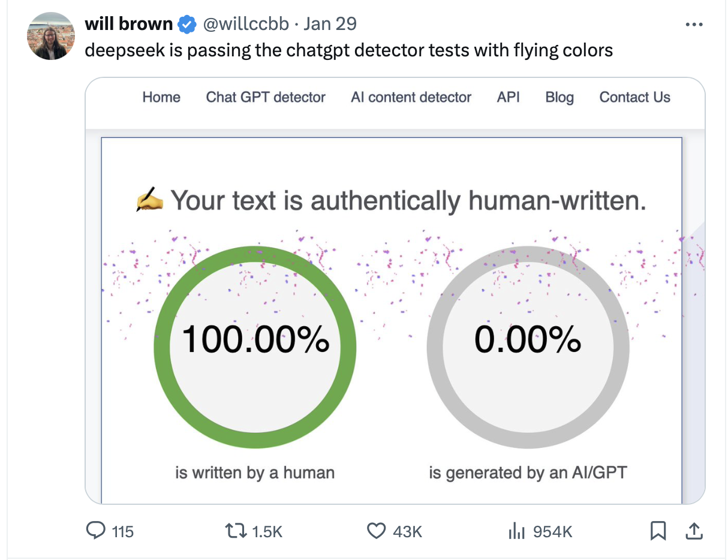Go to Home in detector navbar
This screenshot has width=728, height=560.
click(x=161, y=98)
